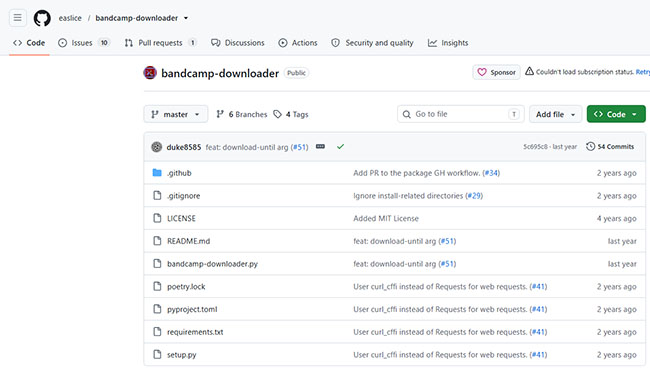Expand the dropdown arrow beside repository breadcrumb
650x370 pixels.
tap(186, 18)
